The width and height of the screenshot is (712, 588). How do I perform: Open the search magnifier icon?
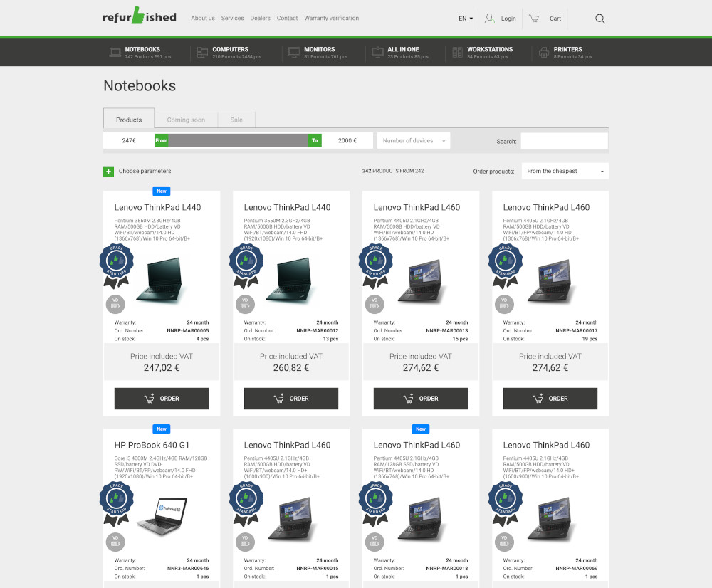point(600,19)
